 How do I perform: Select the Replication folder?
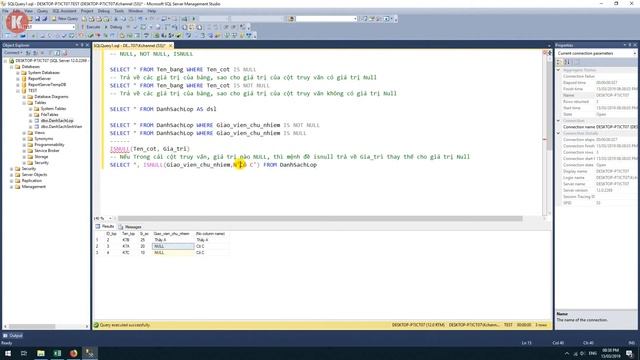tap(31, 180)
